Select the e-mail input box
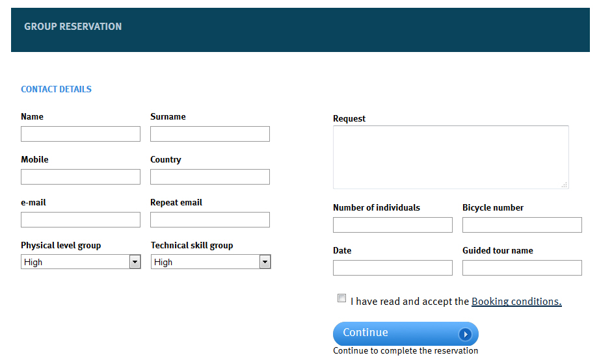Image resolution: width=599 pixels, height=364 pixels. (81, 220)
